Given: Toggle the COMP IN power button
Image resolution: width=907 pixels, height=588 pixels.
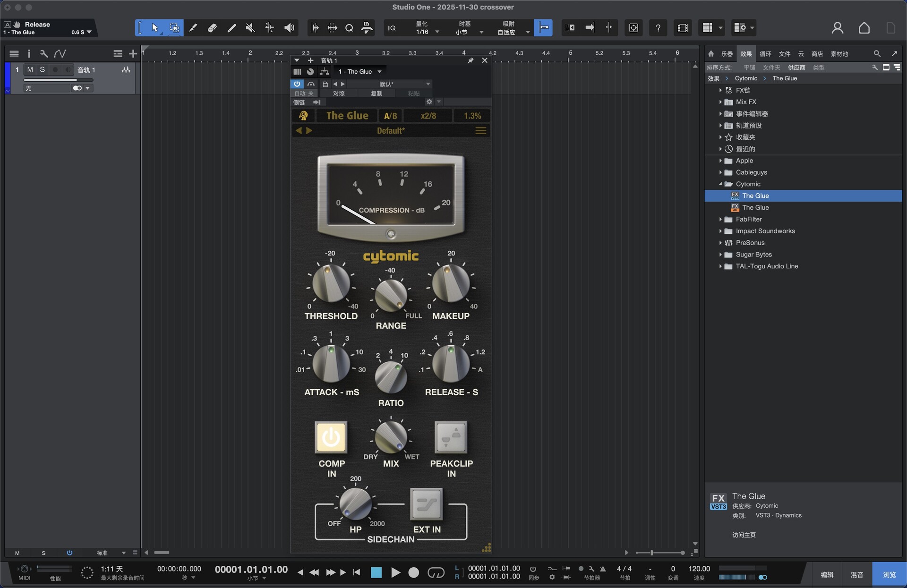Looking at the screenshot, I should coord(331,437).
